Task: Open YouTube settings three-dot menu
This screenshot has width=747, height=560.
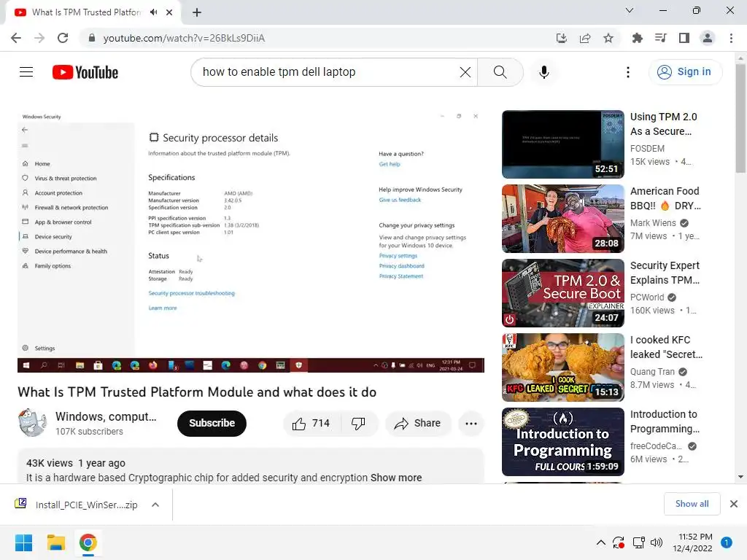Action: [628, 72]
